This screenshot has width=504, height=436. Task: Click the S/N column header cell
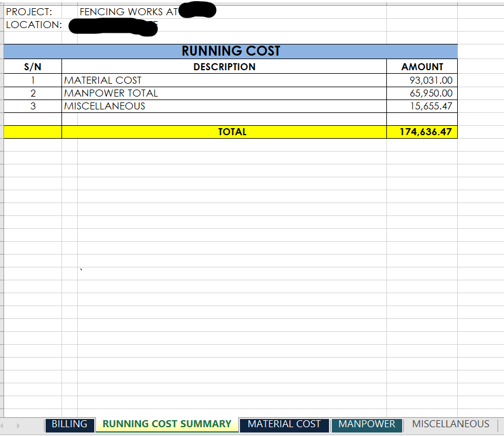(33, 67)
